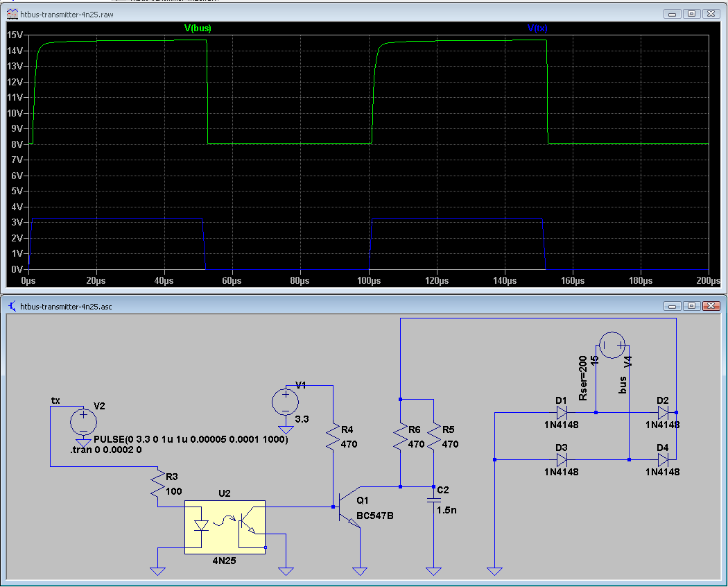The width and height of the screenshot is (728, 587).
Task: Click diode D4 symbol
Action: coord(663,459)
